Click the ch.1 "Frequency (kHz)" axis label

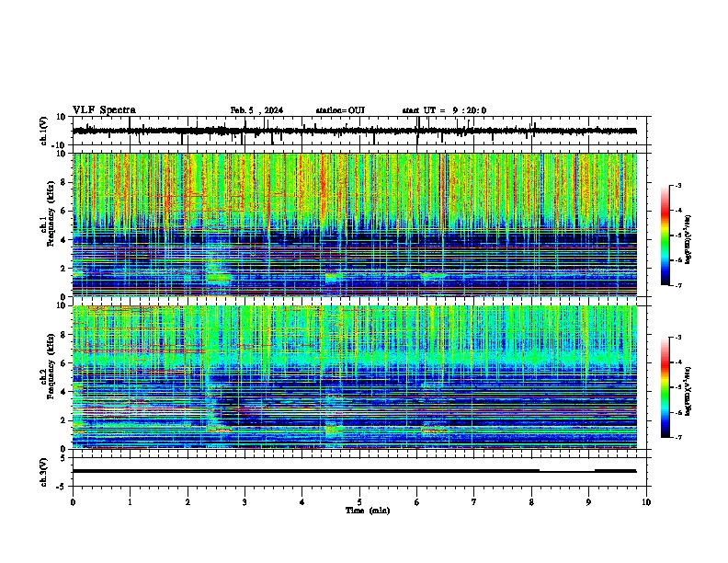(51, 213)
